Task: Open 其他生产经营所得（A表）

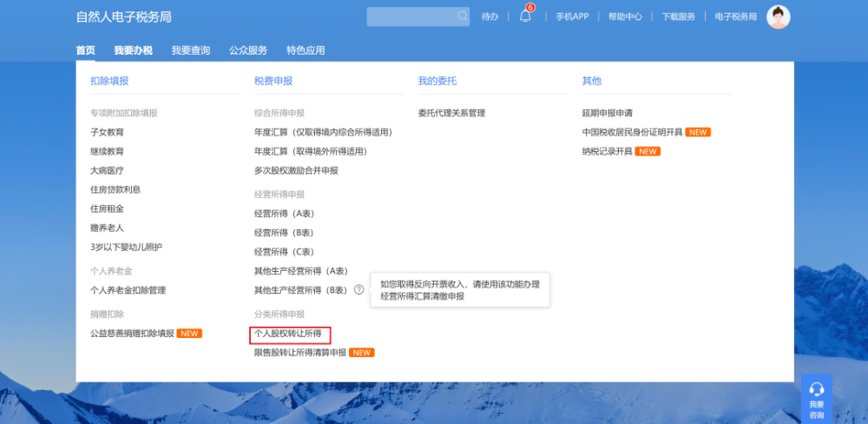Action: 301,271
